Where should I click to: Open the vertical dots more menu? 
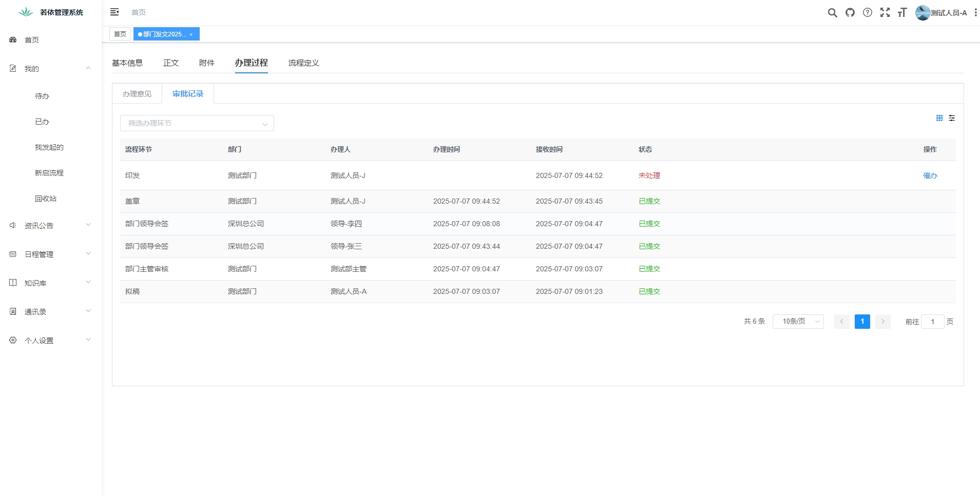click(x=976, y=12)
